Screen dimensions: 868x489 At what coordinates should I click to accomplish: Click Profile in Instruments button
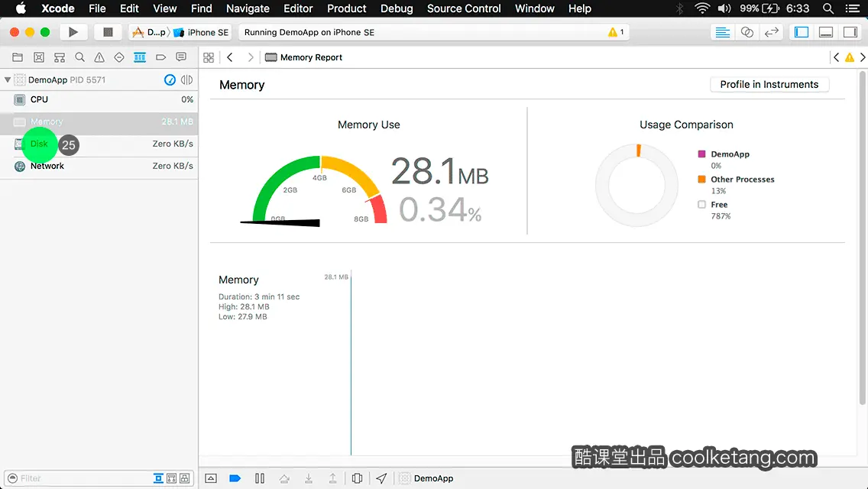(769, 84)
